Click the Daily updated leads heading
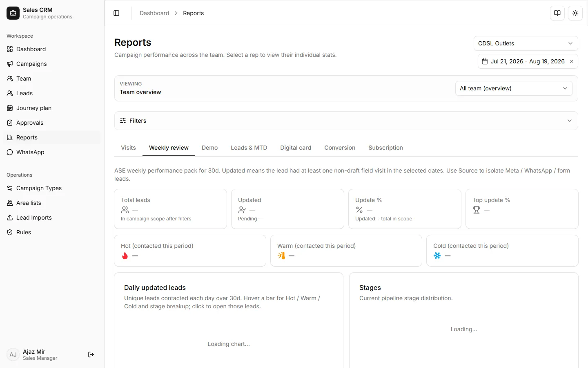The width and height of the screenshot is (588, 368). coord(155,287)
